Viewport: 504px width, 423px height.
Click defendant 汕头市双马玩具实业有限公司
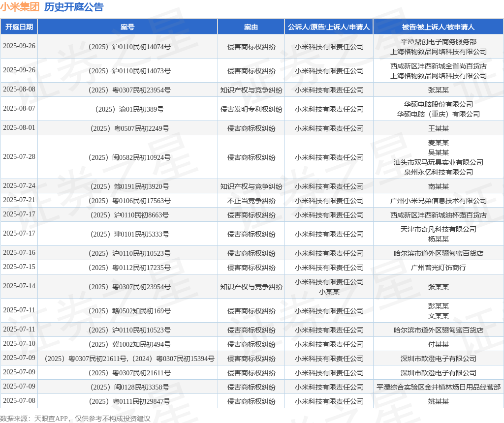click(x=439, y=162)
